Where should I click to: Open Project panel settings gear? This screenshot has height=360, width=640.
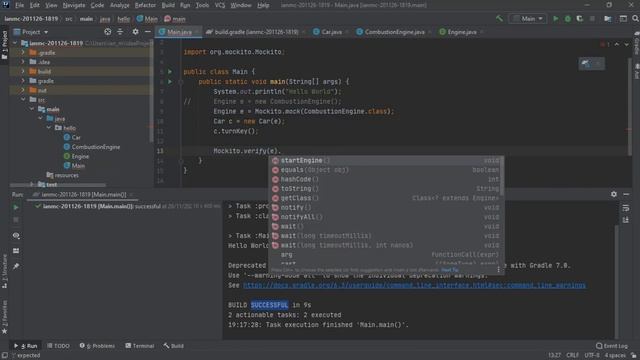click(135, 32)
